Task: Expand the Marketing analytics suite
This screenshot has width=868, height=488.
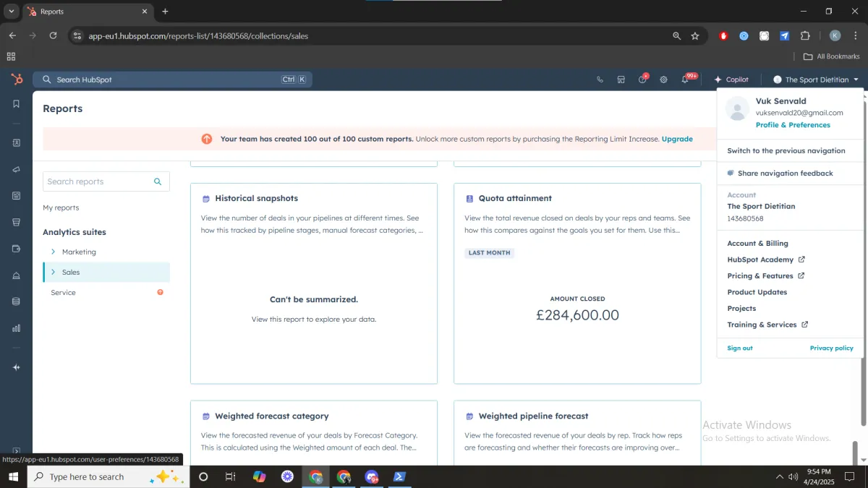Action: [x=54, y=252]
